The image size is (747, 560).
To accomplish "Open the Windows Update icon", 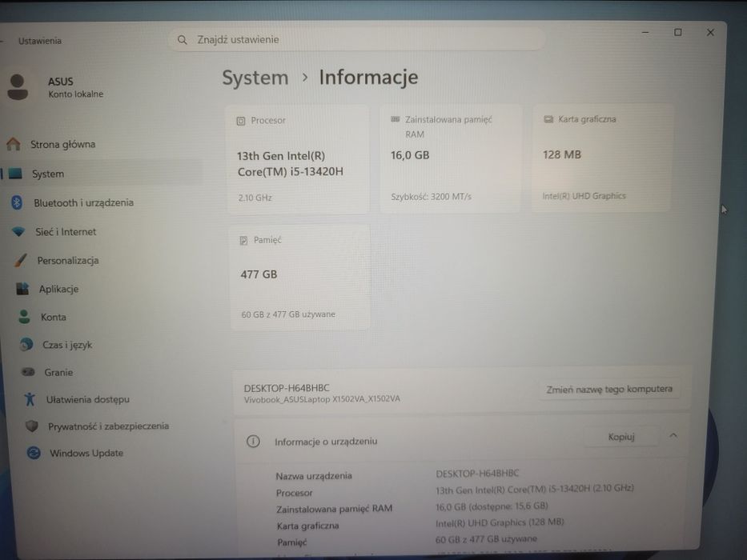I will click(x=34, y=452).
